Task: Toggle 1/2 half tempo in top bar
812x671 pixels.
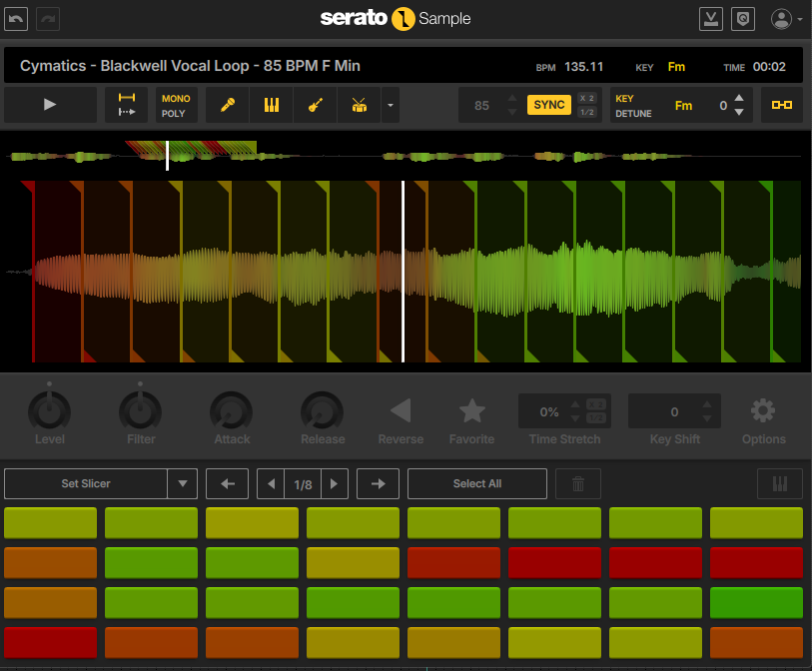Action: (586, 112)
